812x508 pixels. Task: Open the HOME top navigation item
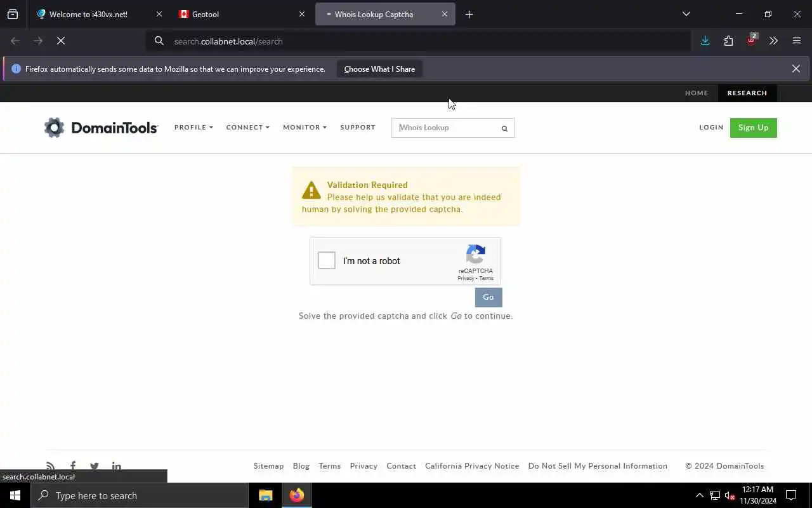click(x=696, y=93)
